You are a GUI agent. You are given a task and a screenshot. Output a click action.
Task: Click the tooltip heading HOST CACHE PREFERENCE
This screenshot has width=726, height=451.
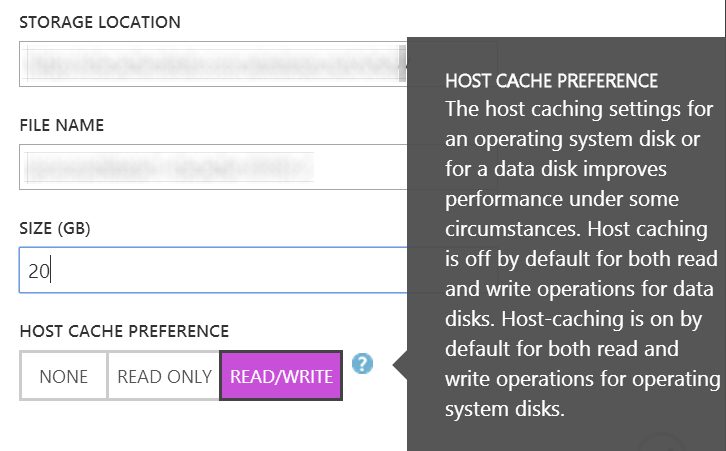click(x=551, y=81)
